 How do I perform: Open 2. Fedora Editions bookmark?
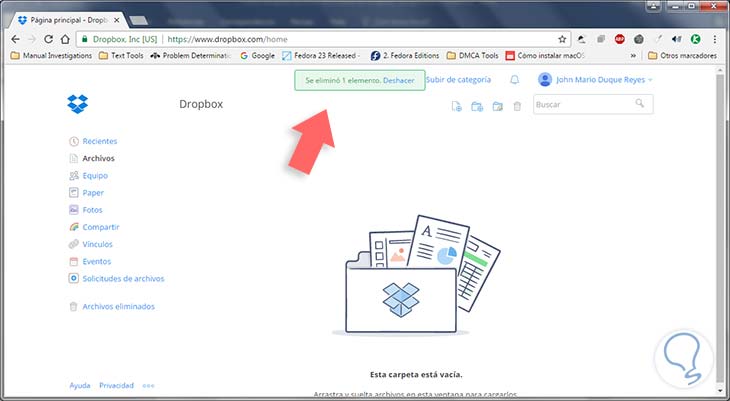click(x=405, y=55)
